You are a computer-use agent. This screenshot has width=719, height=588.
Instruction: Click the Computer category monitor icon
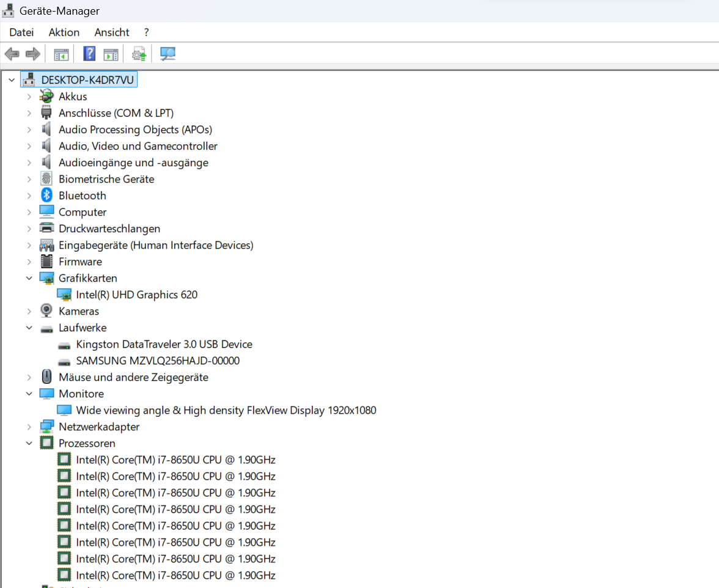[46, 211]
